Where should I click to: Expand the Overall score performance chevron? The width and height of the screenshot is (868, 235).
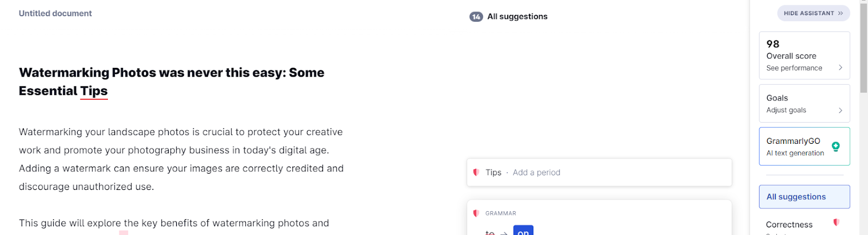pyautogui.click(x=840, y=68)
